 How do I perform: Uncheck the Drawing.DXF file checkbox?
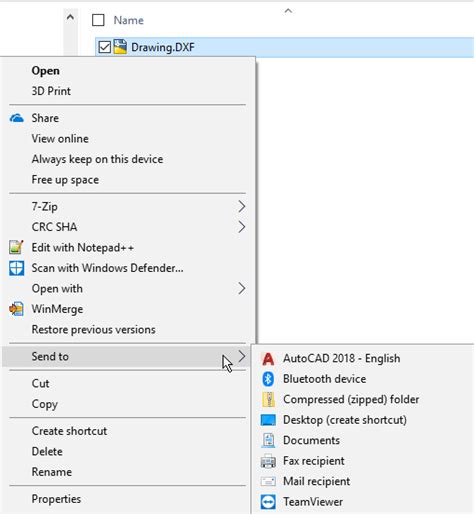(x=105, y=47)
